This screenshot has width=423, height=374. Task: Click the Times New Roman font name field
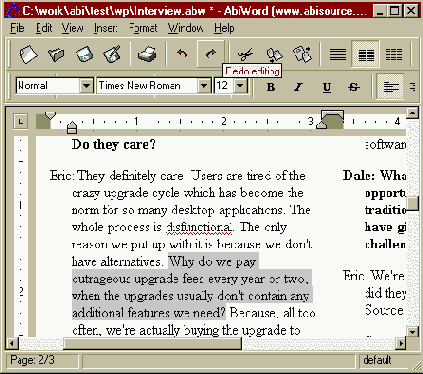(147, 86)
